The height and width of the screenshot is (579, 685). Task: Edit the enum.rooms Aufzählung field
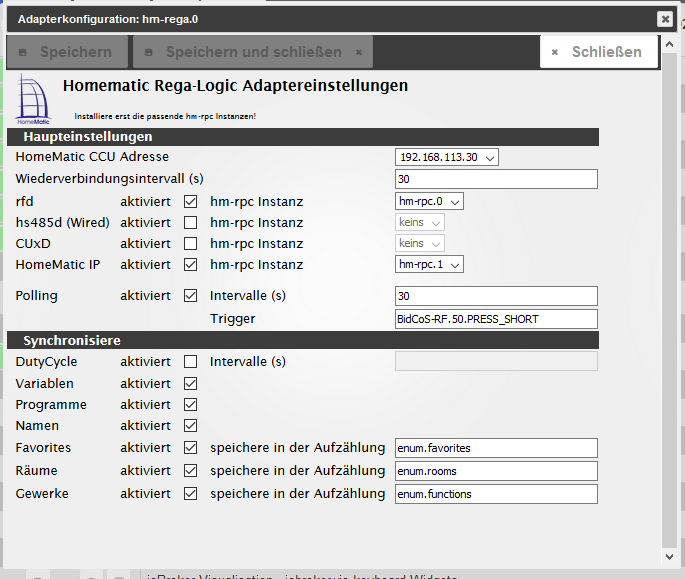[496, 471]
